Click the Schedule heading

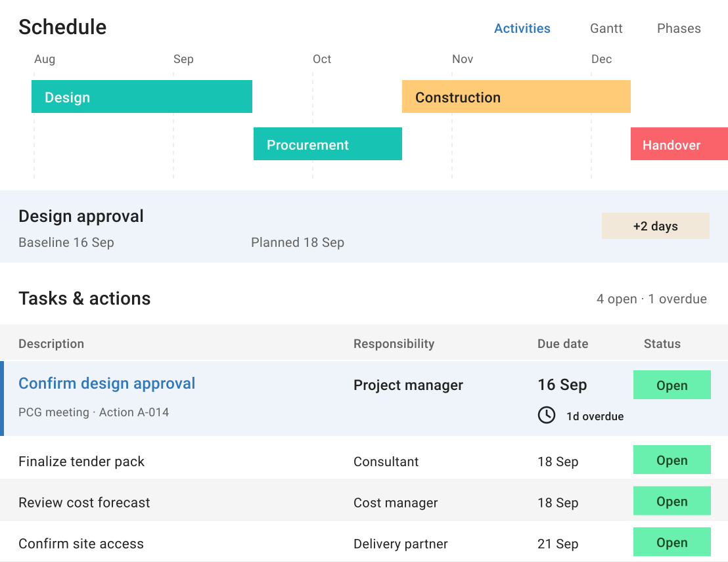tap(62, 27)
